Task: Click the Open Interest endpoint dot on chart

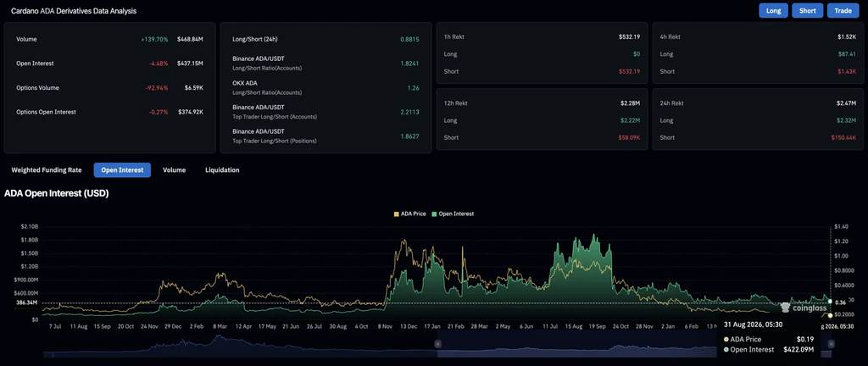Action: coord(830,302)
